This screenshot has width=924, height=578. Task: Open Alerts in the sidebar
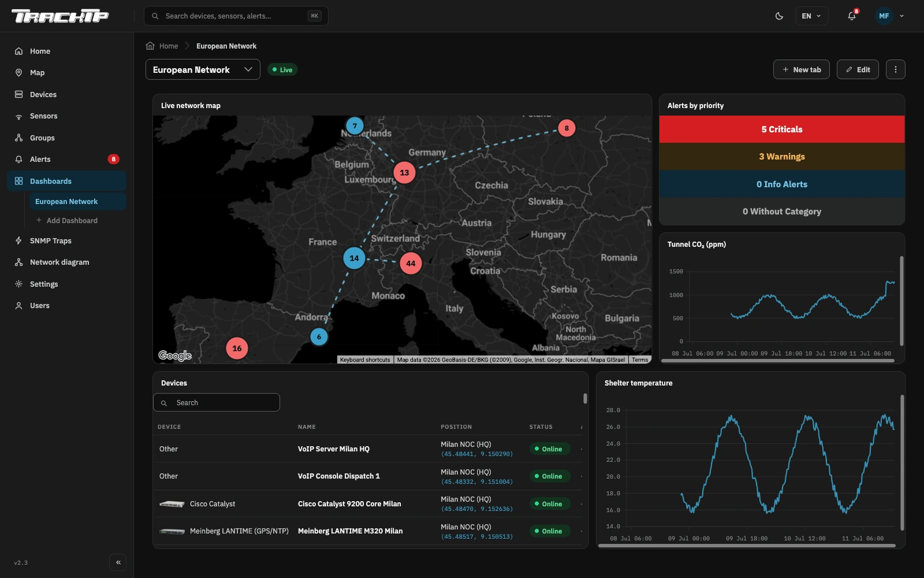(x=67, y=159)
